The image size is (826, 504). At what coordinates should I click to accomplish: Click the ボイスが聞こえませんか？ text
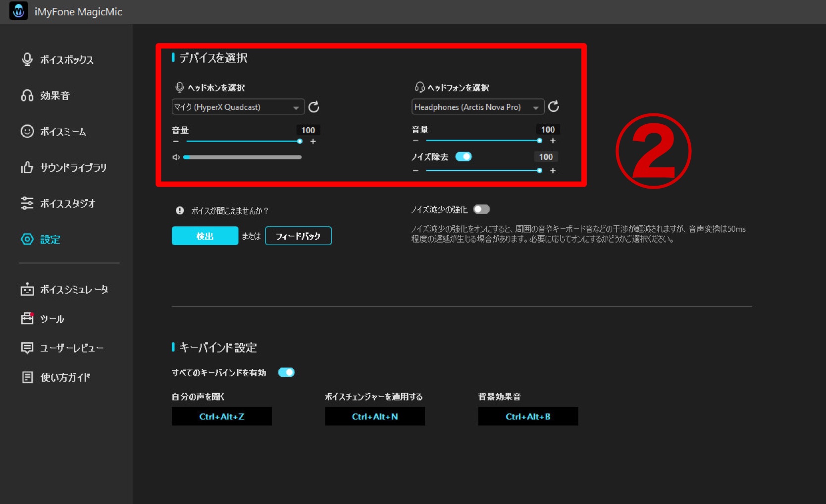click(x=230, y=210)
